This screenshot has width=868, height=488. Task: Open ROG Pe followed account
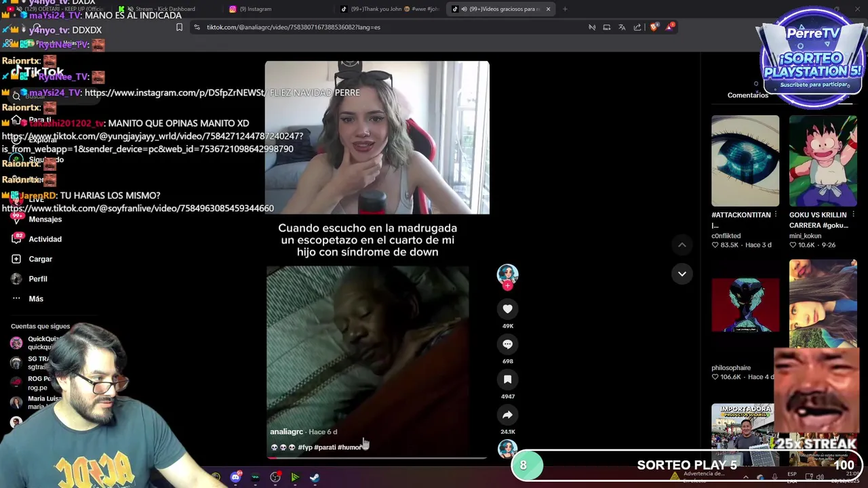tap(39, 383)
